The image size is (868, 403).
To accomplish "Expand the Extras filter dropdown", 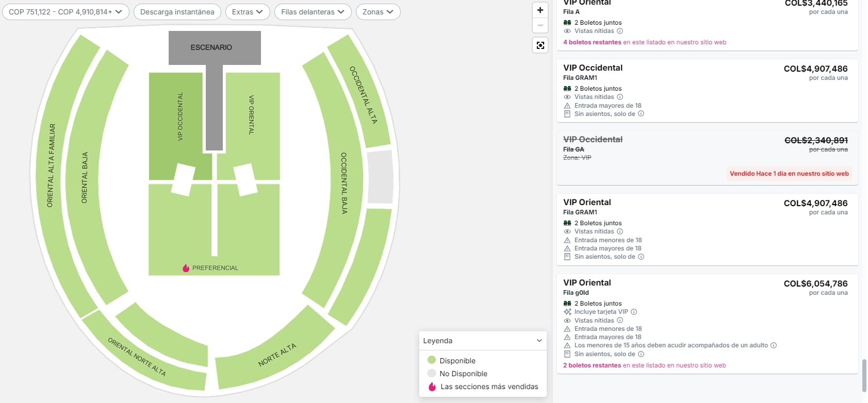I will (x=248, y=12).
